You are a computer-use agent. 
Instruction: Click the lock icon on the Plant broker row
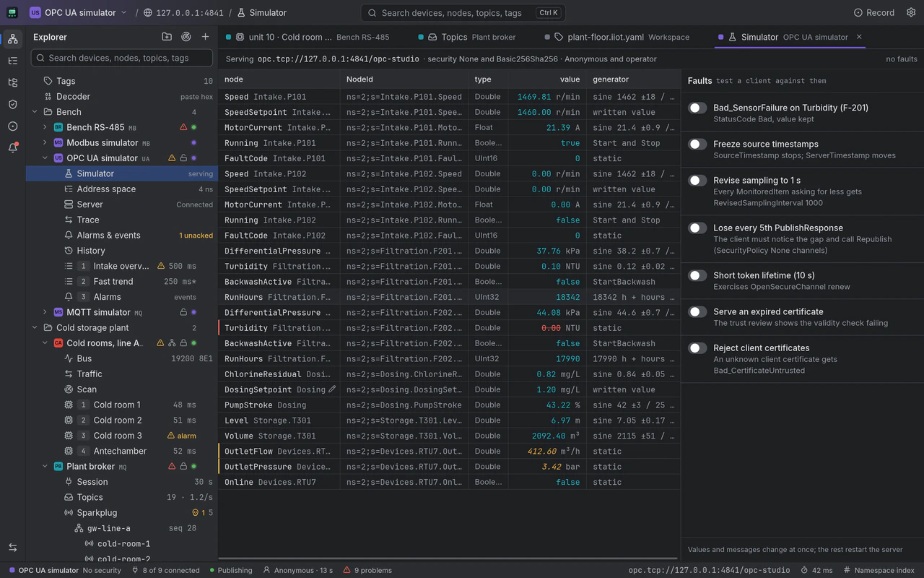pos(183,467)
